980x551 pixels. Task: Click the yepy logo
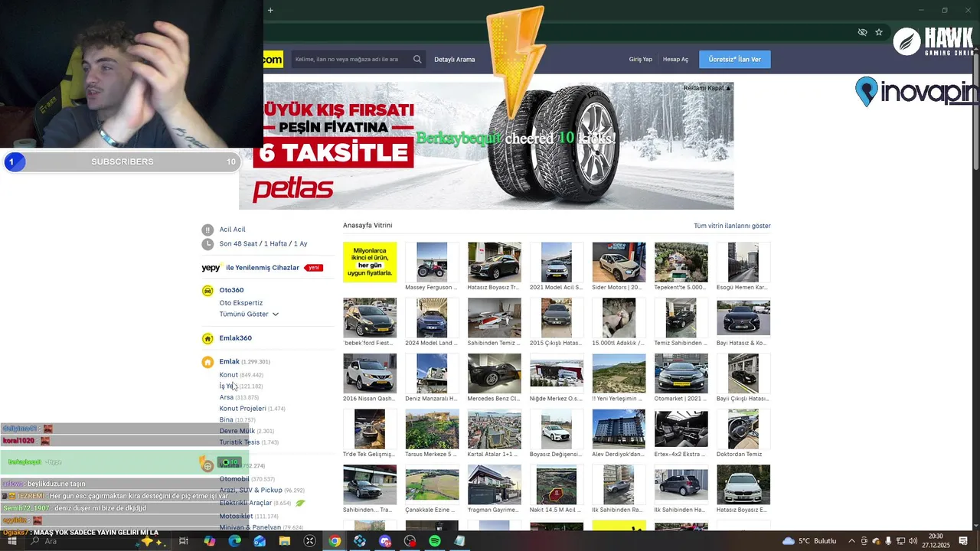click(211, 268)
